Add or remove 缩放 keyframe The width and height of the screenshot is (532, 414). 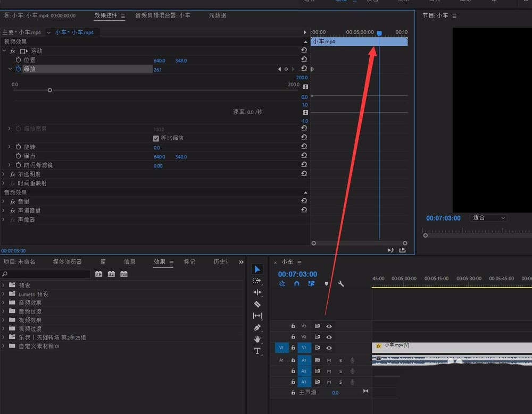pyautogui.click(x=286, y=69)
